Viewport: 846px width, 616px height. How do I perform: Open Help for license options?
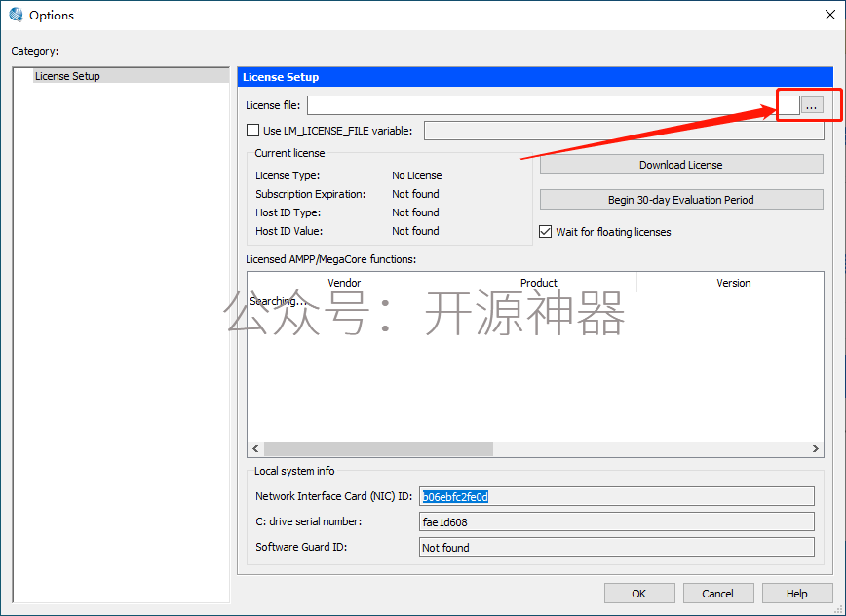coord(797,594)
